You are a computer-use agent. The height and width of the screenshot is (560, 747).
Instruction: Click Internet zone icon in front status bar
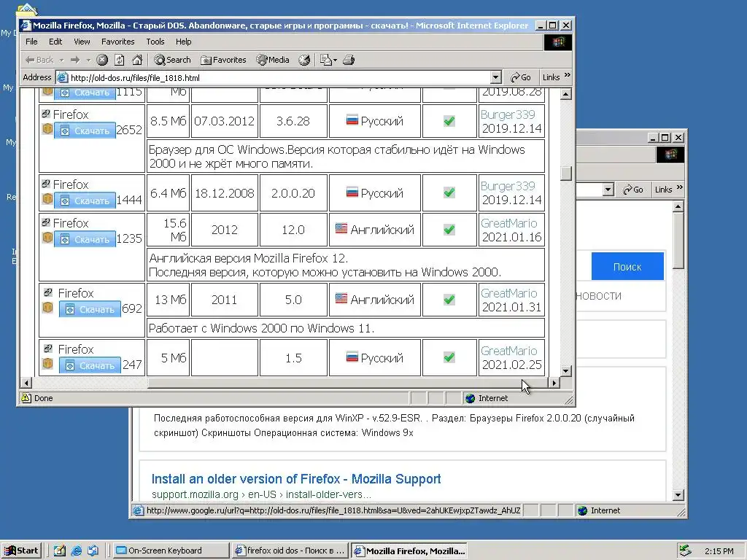pos(471,398)
